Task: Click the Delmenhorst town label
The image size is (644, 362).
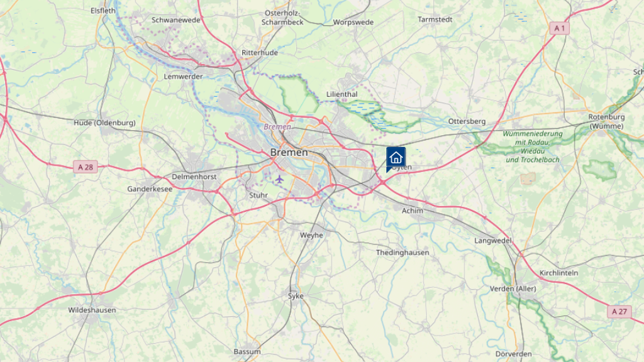Action: point(194,177)
